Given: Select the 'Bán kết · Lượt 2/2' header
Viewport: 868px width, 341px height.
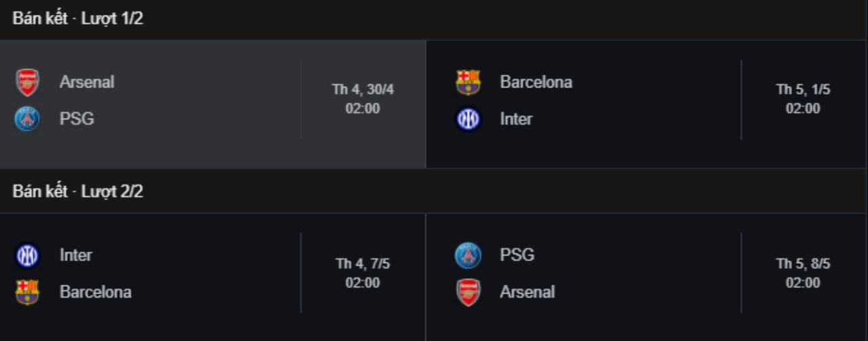Looking at the screenshot, I should pyautogui.click(x=78, y=192).
